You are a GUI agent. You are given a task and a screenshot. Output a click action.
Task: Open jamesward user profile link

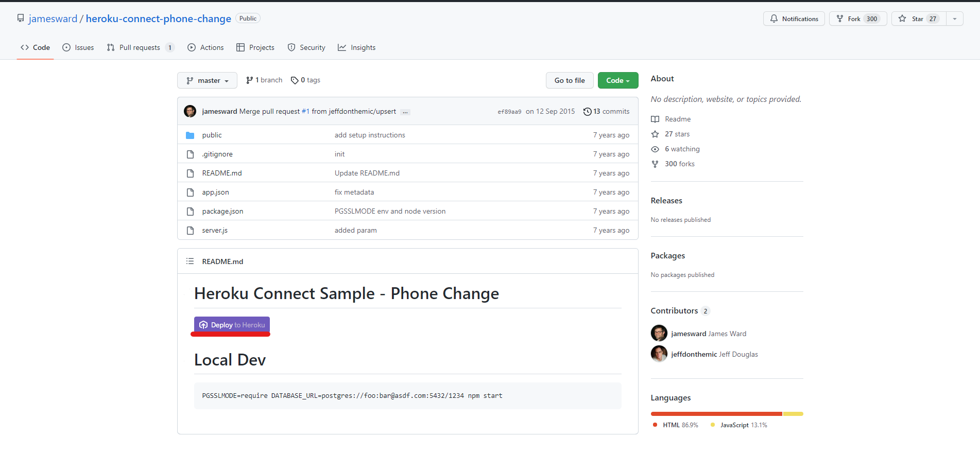pyautogui.click(x=53, y=19)
